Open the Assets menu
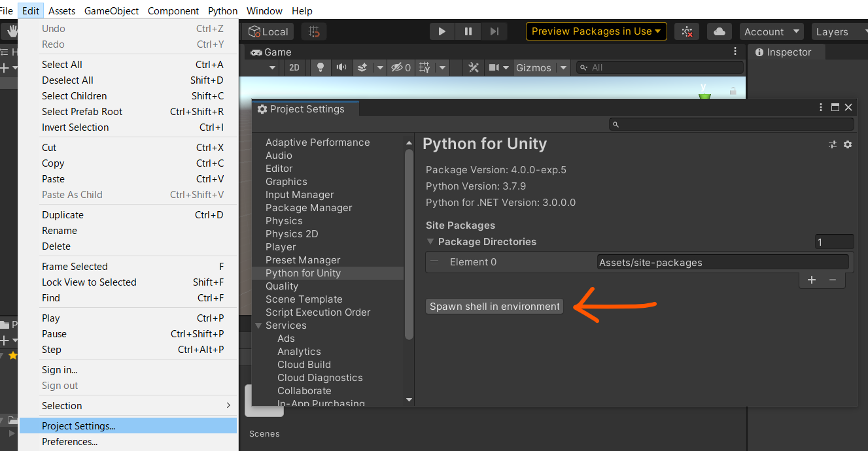The image size is (868, 451). (x=62, y=10)
